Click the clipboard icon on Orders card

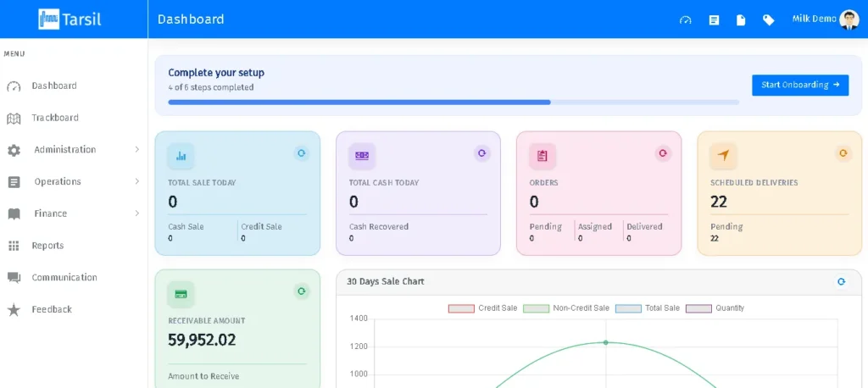(x=542, y=156)
